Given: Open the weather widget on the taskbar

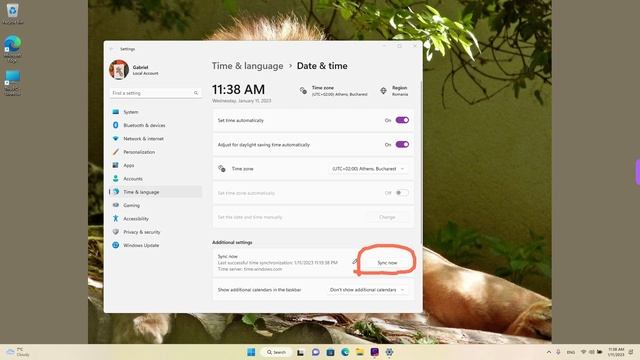Looking at the screenshot, I should (x=17, y=352).
